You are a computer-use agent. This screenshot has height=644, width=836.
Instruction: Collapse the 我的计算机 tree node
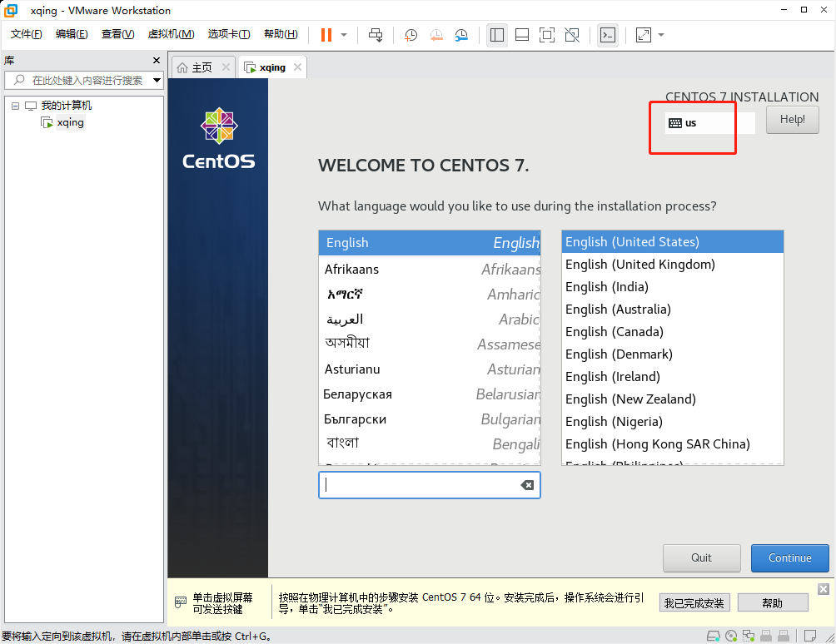coord(16,106)
